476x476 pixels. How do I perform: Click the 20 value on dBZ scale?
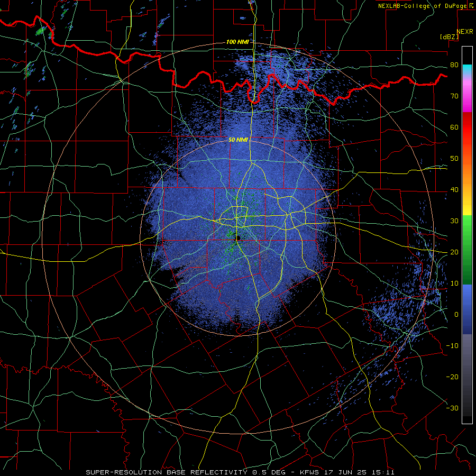point(454,252)
